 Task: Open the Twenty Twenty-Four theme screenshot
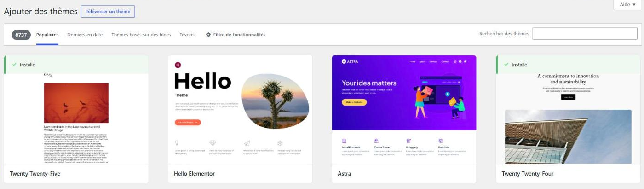(568, 118)
